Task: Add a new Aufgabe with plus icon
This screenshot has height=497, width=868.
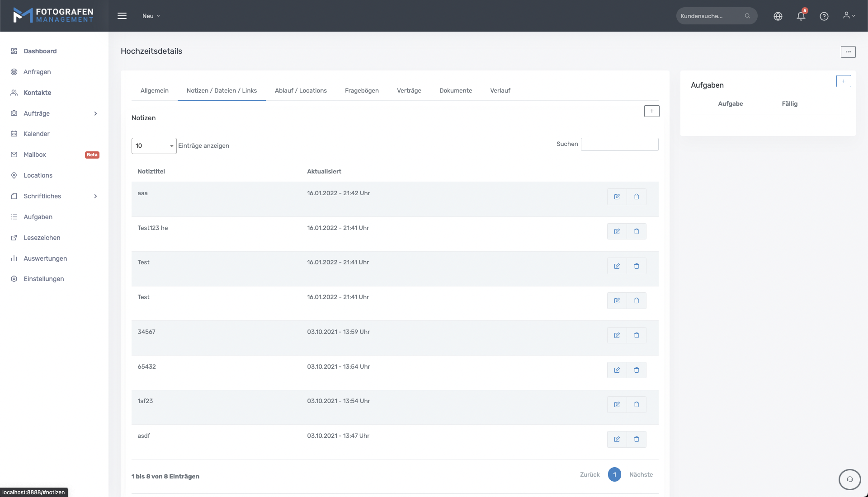Action: tap(843, 81)
